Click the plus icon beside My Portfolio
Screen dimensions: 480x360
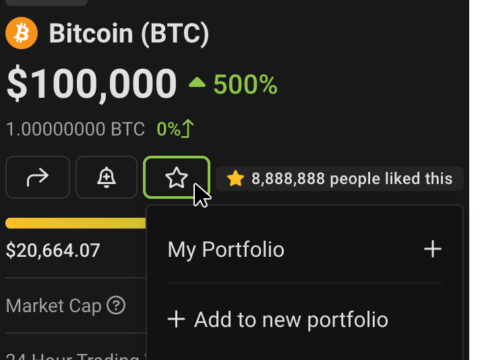coord(433,249)
